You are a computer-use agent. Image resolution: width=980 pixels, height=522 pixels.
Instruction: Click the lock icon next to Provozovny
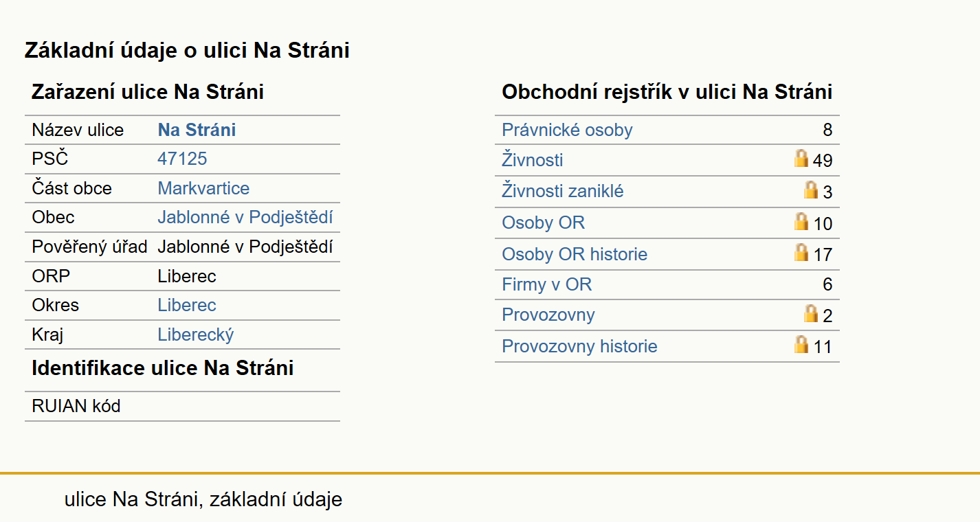811,313
